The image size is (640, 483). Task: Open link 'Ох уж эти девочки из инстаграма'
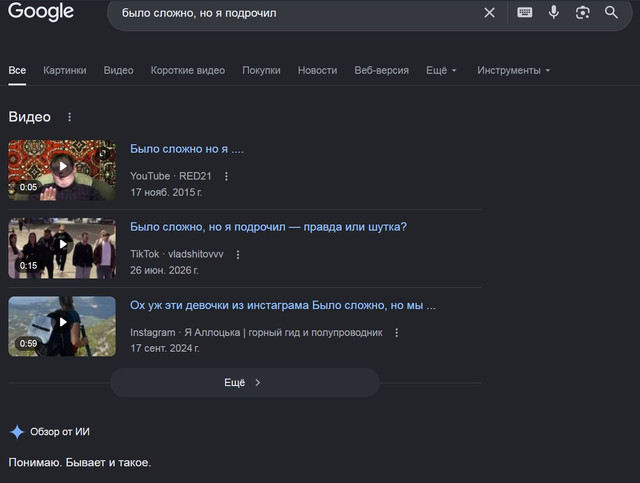[283, 305]
